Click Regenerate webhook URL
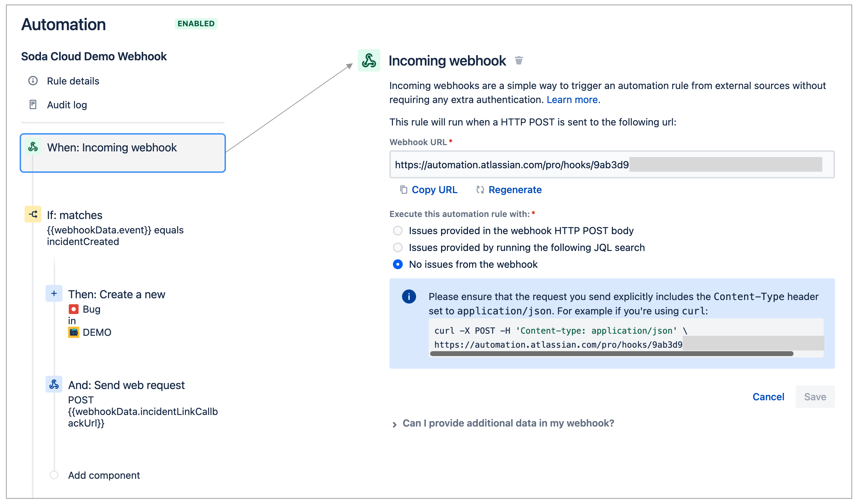Screen dimensions: 856x504 click(515, 190)
